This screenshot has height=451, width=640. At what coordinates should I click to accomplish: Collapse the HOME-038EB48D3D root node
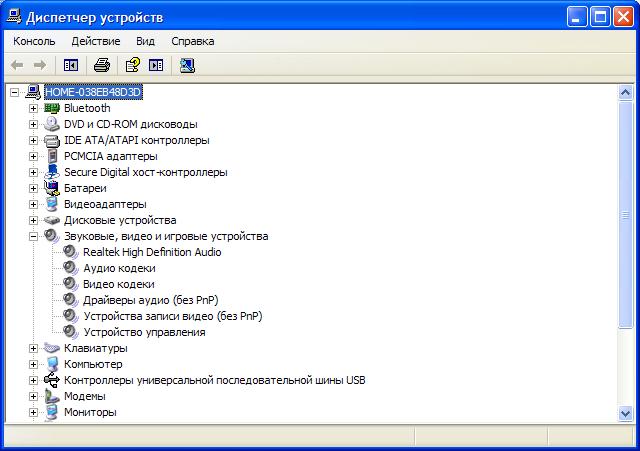click(14, 92)
